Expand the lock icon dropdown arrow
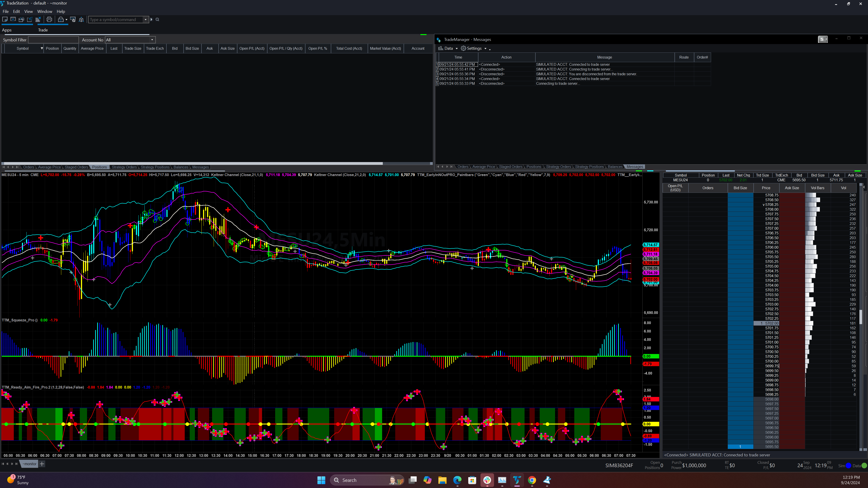Viewport: 868px width, 488px height. (66, 19)
